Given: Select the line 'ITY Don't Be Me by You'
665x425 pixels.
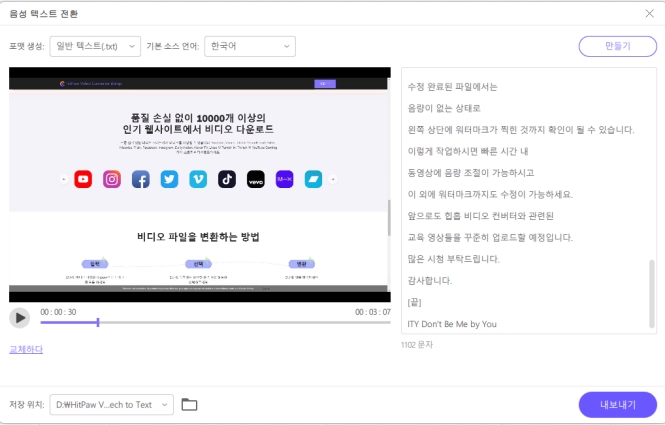Looking at the screenshot, I should pos(452,324).
